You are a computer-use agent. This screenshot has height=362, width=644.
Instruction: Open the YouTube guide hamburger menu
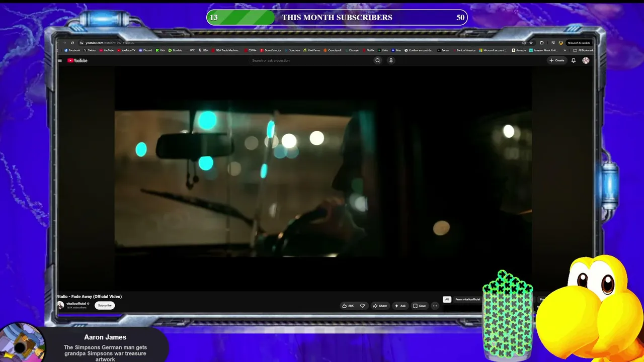click(x=59, y=60)
